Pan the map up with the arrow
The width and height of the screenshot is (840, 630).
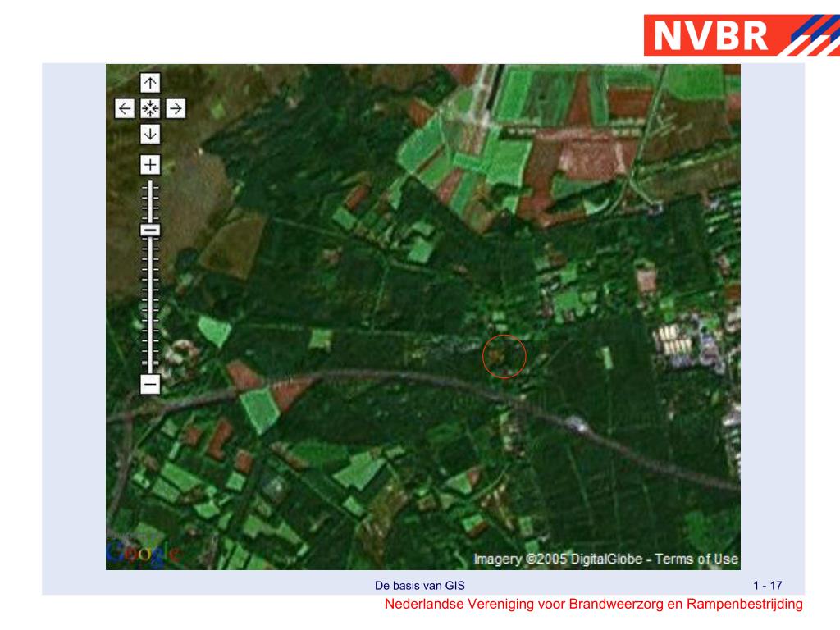point(150,83)
